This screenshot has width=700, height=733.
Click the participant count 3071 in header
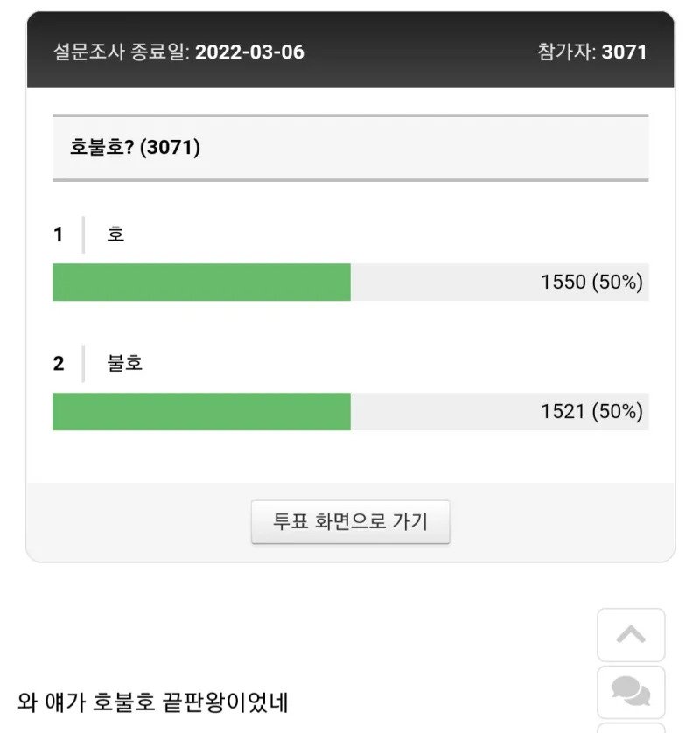(624, 52)
